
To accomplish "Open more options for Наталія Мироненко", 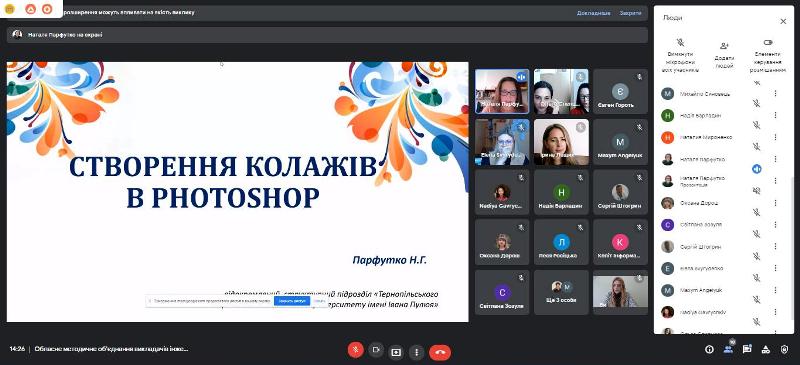I will (x=776, y=137).
